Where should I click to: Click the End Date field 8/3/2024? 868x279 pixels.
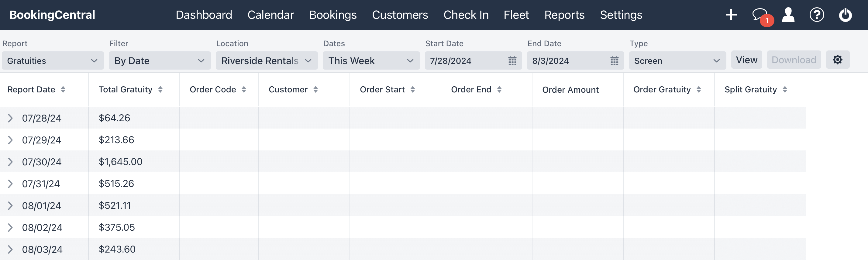575,61
